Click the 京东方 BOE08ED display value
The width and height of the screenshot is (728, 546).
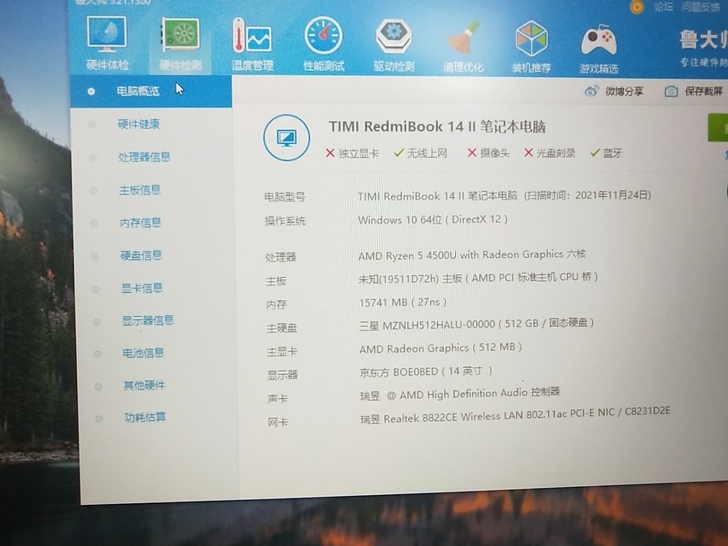point(426,371)
